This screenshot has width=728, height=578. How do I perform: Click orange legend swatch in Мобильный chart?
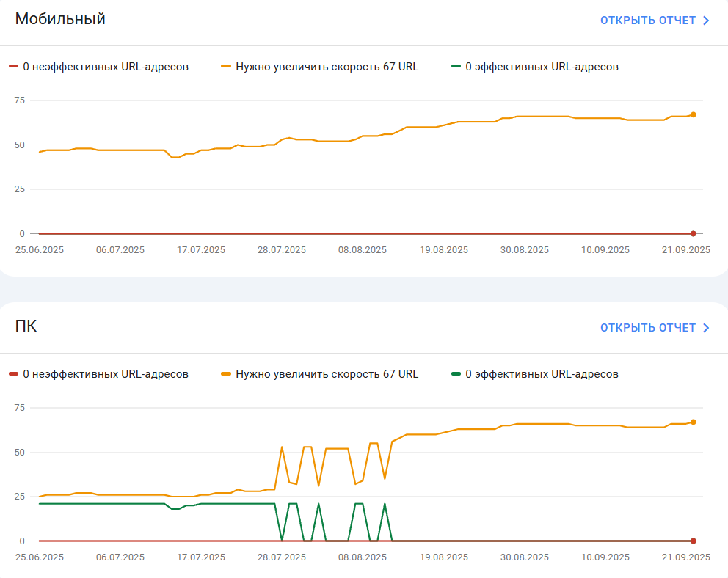coord(226,66)
